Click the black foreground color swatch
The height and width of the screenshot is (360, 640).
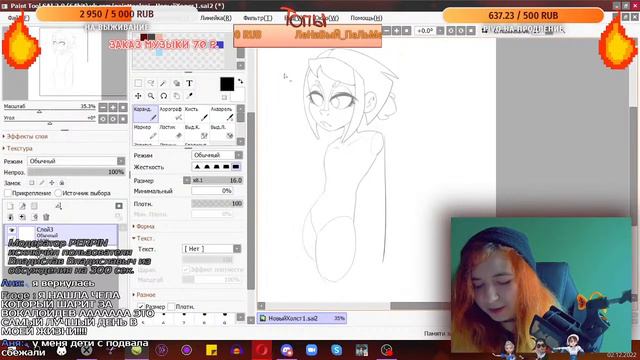click(227, 84)
